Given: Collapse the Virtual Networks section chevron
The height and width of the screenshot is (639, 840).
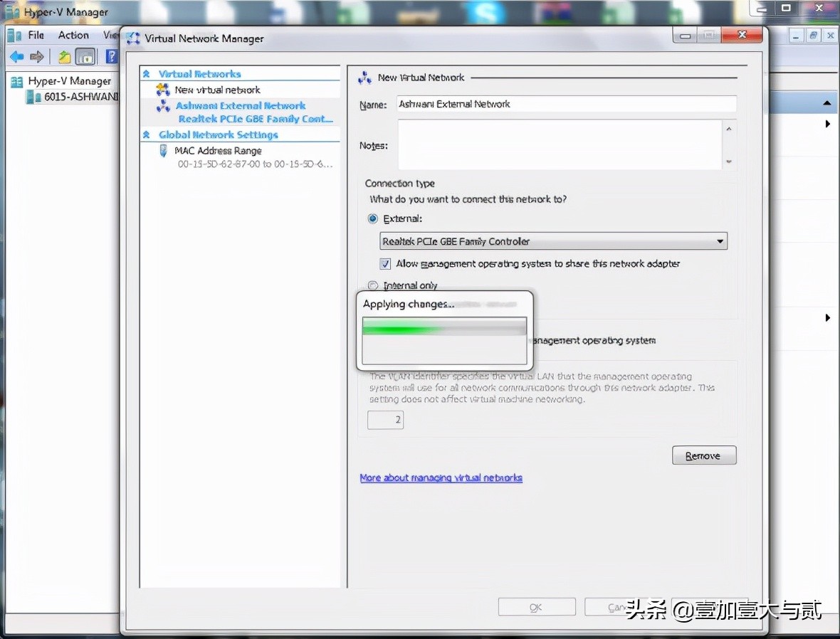Looking at the screenshot, I should click(146, 74).
